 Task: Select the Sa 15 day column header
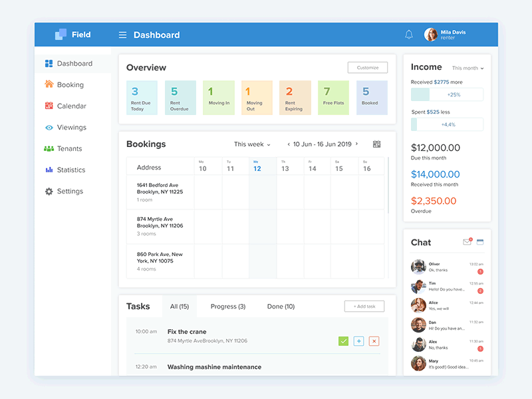point(344,166)
